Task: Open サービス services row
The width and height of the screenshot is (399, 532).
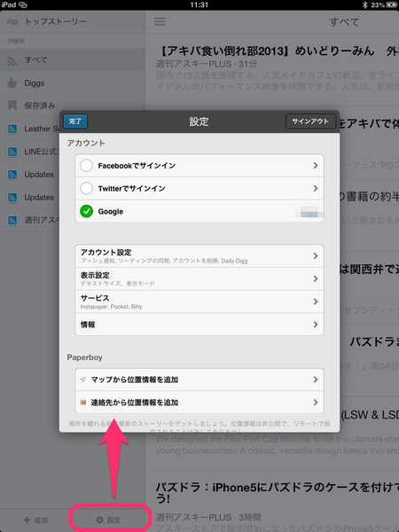Action: [x=199, y=301]
